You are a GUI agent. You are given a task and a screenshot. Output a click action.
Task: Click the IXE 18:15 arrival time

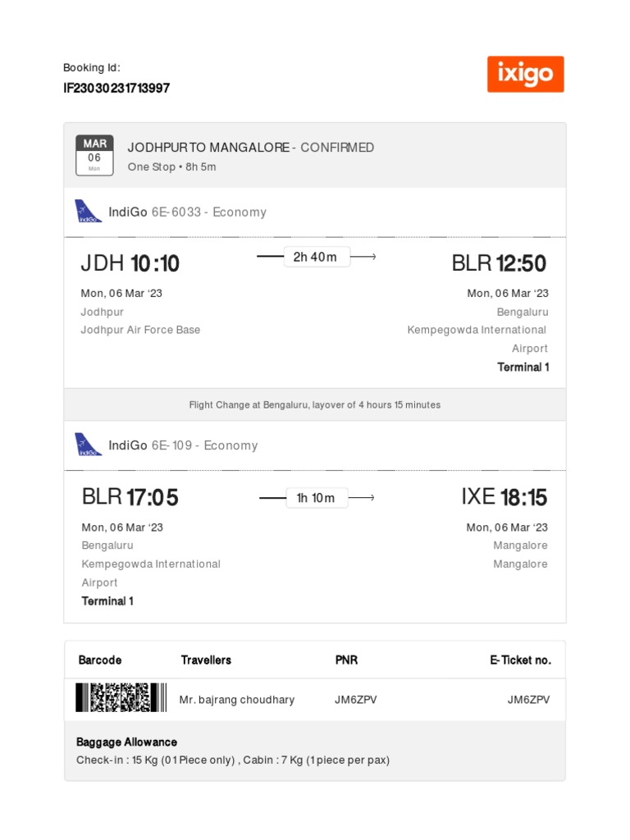504,497
